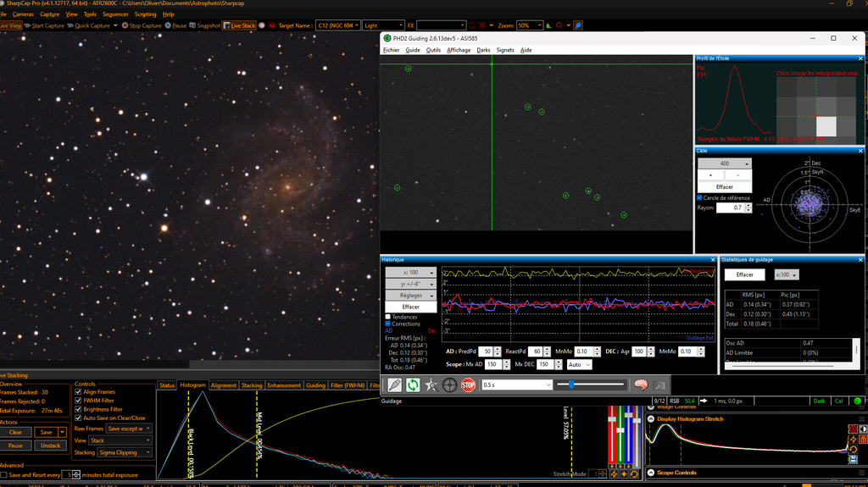Click reset icon below colour level sliders
Viewport: 868px width, 487px height.
click(634, 473)
